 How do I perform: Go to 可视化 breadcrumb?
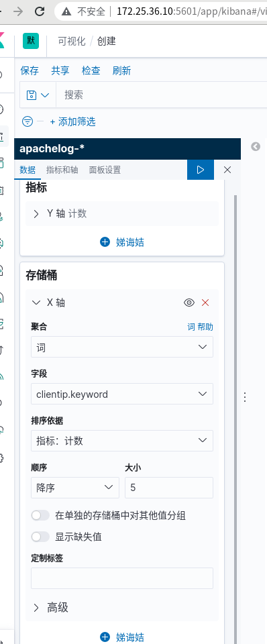pyautogui.click(x=72, y=41)
